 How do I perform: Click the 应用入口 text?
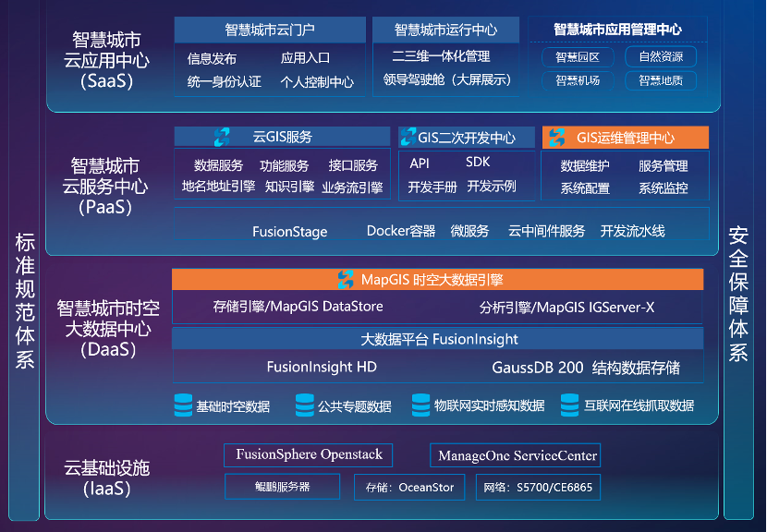click(305, 57)
